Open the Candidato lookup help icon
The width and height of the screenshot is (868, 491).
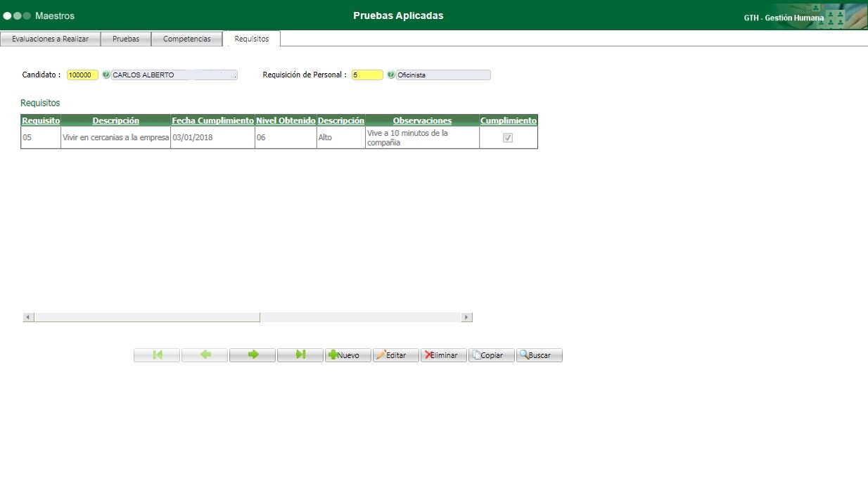pos(106,75)
